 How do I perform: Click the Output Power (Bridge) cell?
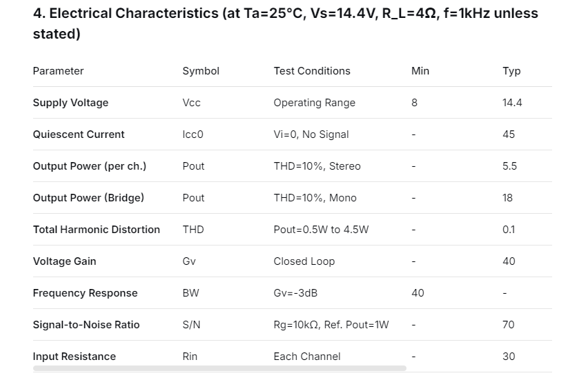click(x=88, y=198)
